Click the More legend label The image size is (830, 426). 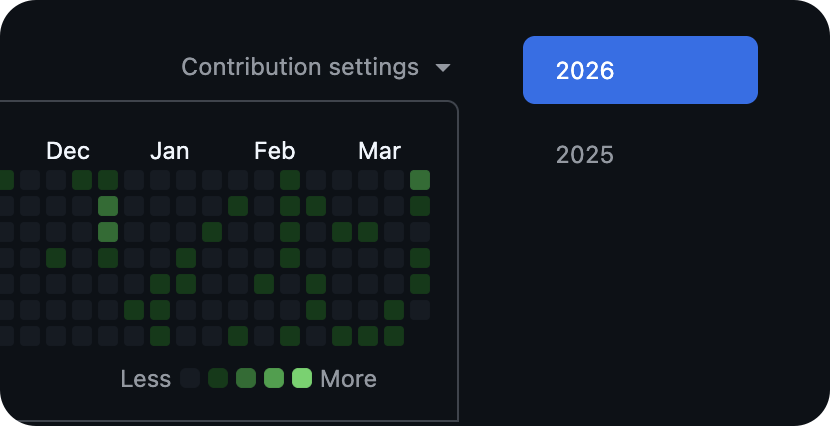point(349,379)
